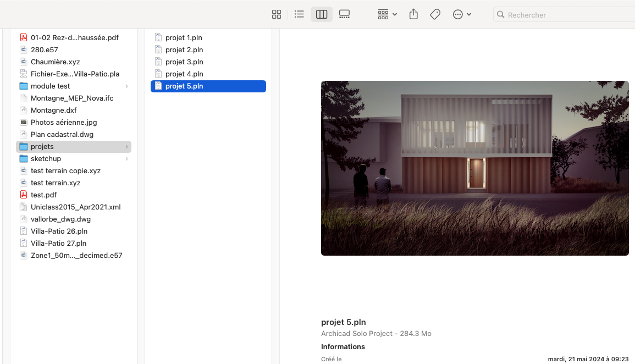Select column view mode
The height and width of the screenshot is (364, 635).
tap(322, 15)
